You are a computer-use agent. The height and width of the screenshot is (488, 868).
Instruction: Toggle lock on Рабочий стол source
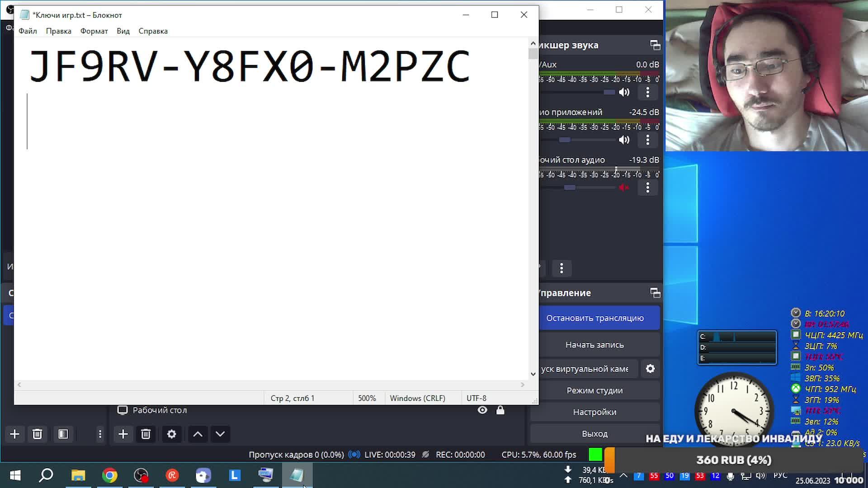[500, 410]
